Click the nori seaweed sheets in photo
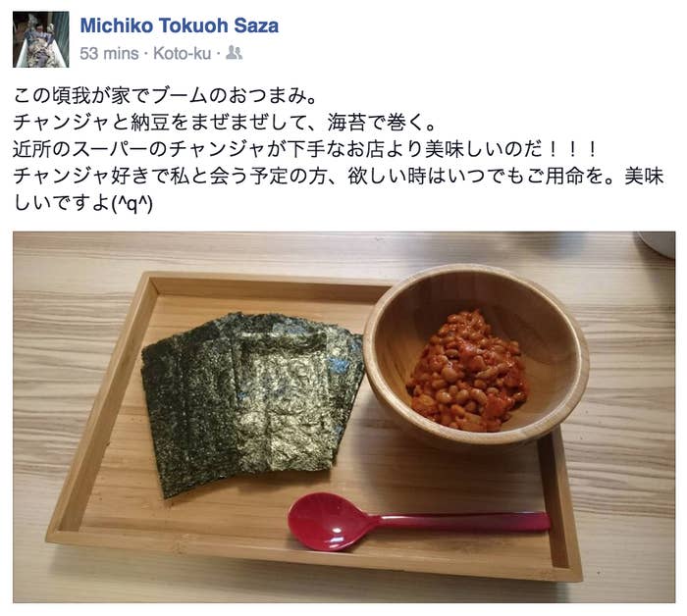This screenshot has height=616, width=687. [252, 403]
